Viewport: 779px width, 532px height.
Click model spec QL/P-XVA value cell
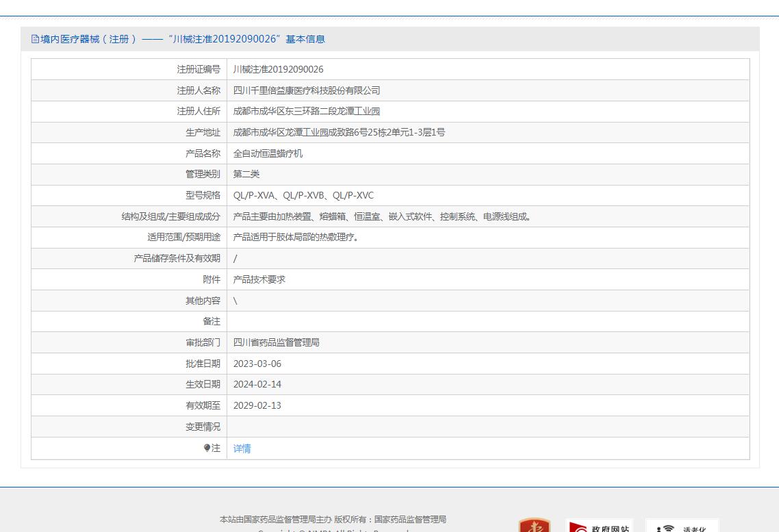(x=488, y=195)
